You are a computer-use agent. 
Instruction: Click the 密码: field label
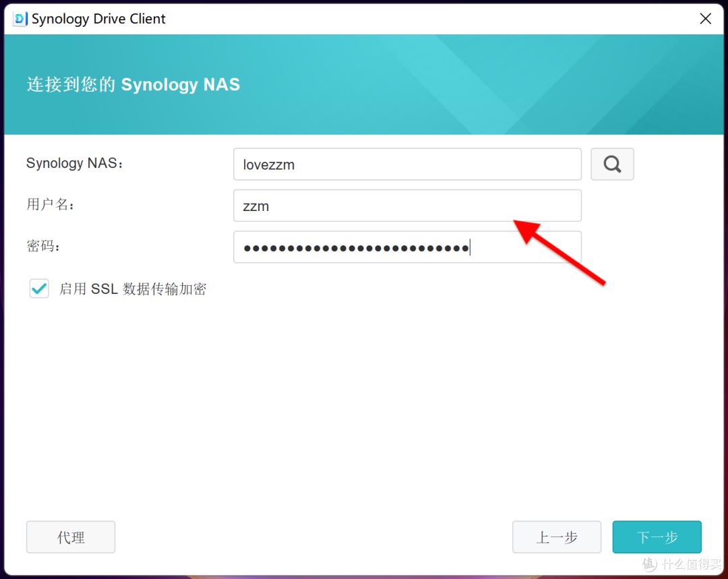(x=43, y=246)
